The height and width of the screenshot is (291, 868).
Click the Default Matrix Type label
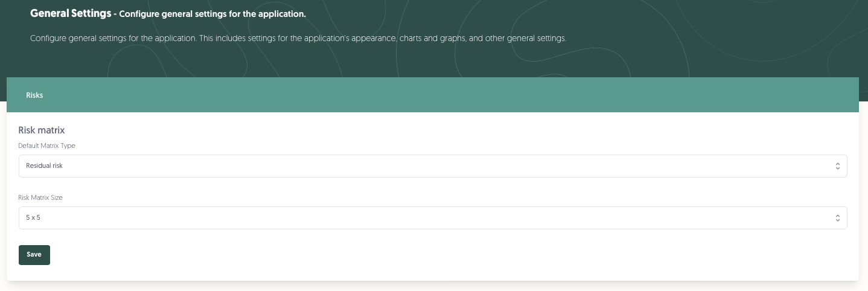[x=46, y=145]
